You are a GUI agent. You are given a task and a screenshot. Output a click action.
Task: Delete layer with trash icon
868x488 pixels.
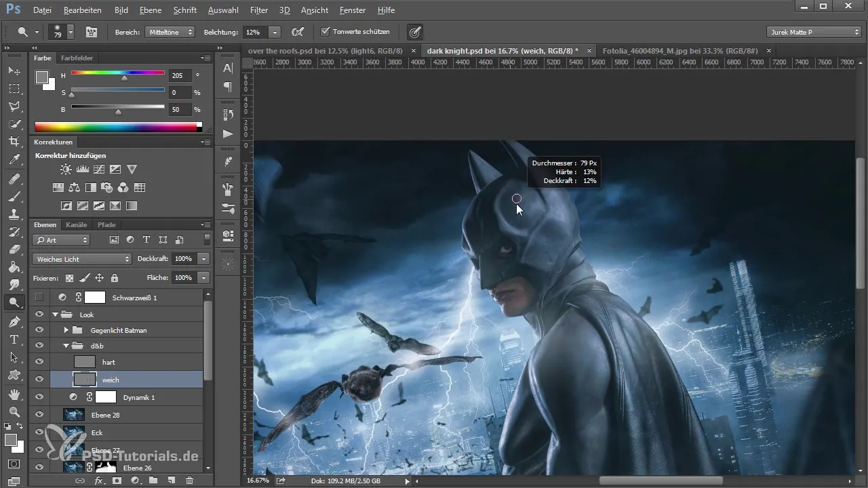point(189,481)
